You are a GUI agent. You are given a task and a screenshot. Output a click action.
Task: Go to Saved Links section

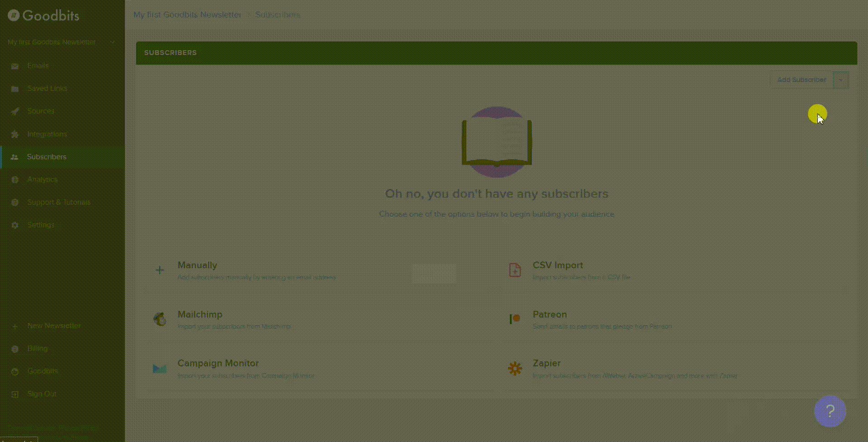coord(47,89)
